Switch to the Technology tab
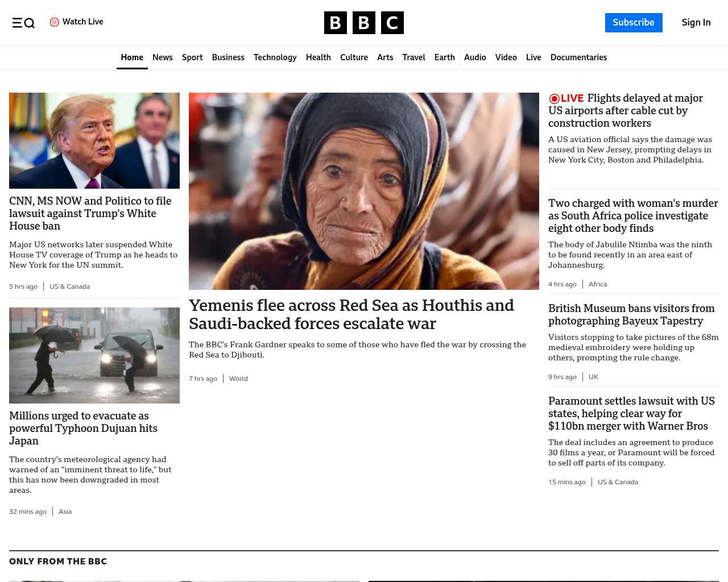 click(x=275, y=57)
